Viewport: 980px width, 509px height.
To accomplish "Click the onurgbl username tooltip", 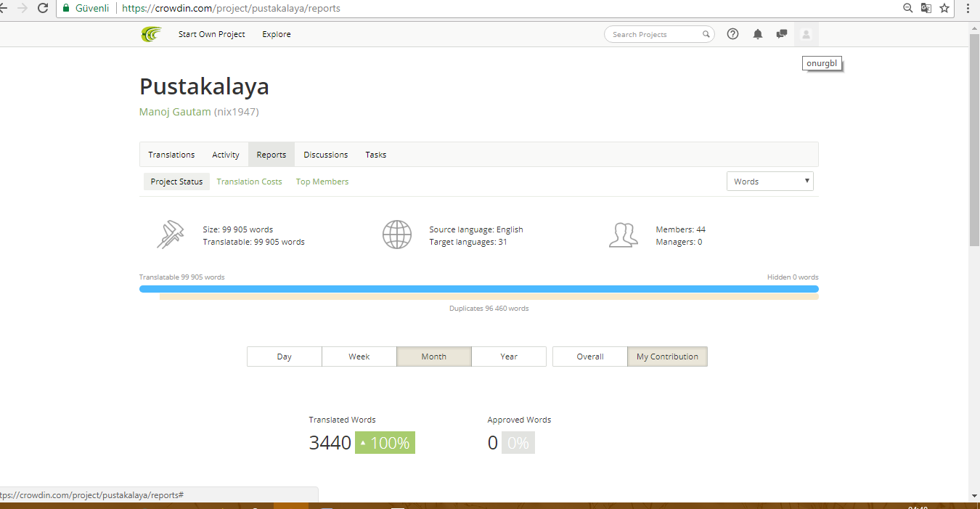I will (x=822, y=63).
